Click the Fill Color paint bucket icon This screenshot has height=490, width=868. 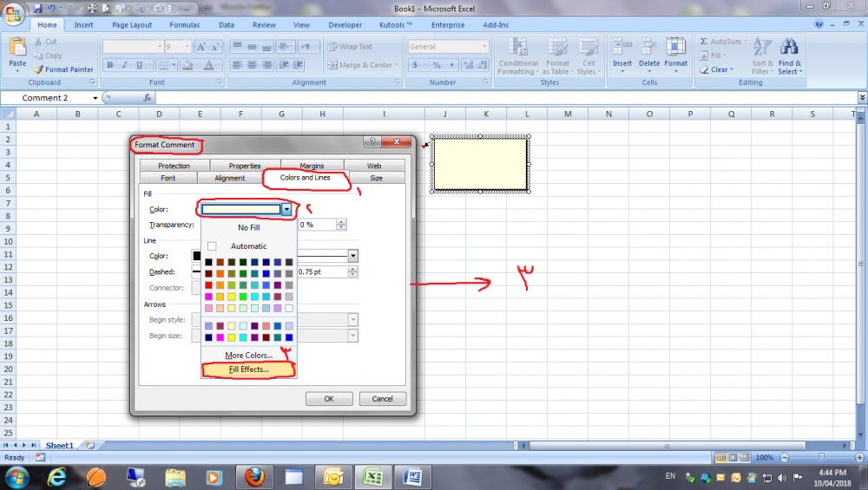click(x=187, y=65)
